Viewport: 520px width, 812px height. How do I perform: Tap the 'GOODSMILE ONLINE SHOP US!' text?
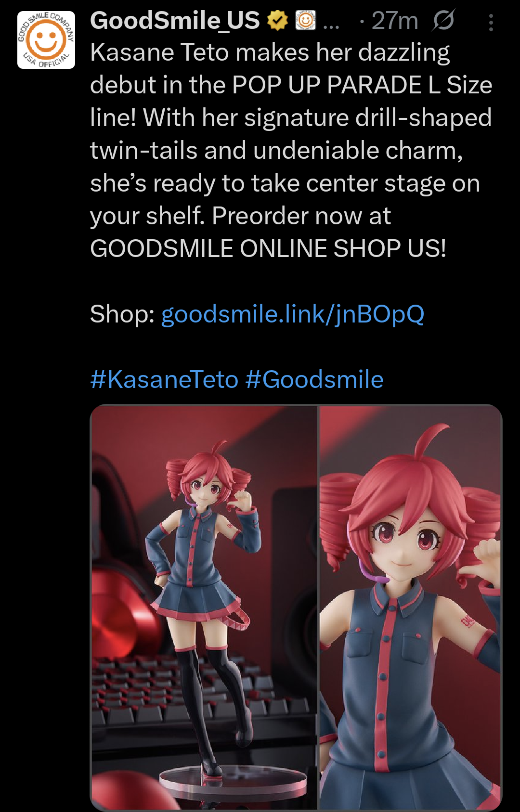click(268, 249)
